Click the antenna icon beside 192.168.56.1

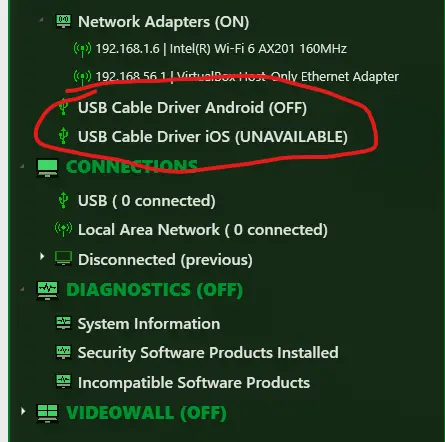[x=82, y=77]
